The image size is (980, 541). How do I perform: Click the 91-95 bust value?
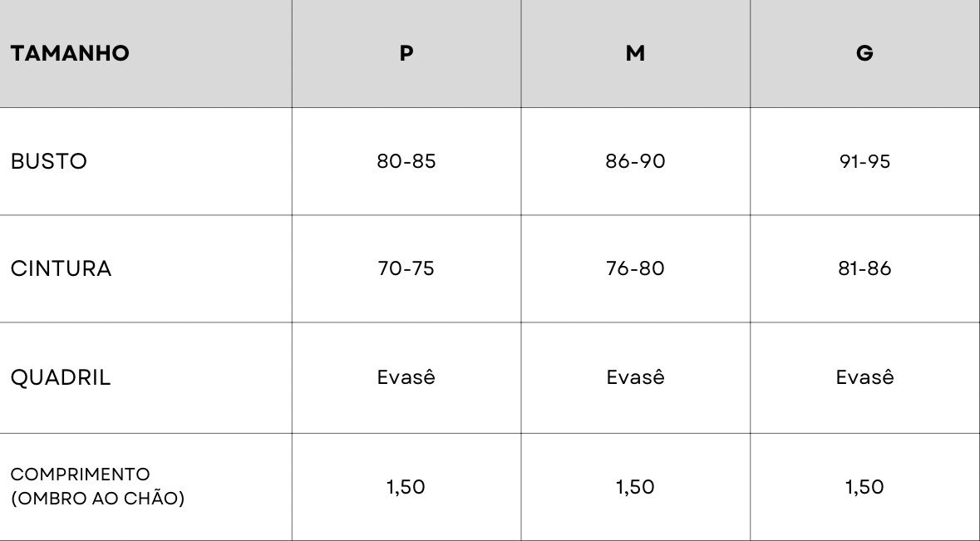click(x=864, y=161)
